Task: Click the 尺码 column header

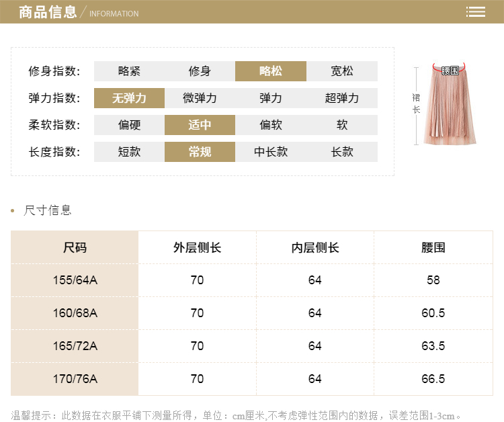Action: coord(75,247)
